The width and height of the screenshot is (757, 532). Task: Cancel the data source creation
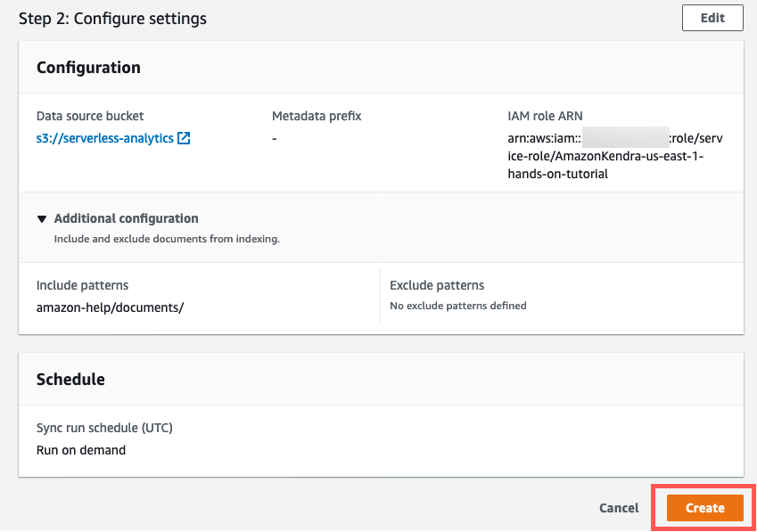click(618, 508)
